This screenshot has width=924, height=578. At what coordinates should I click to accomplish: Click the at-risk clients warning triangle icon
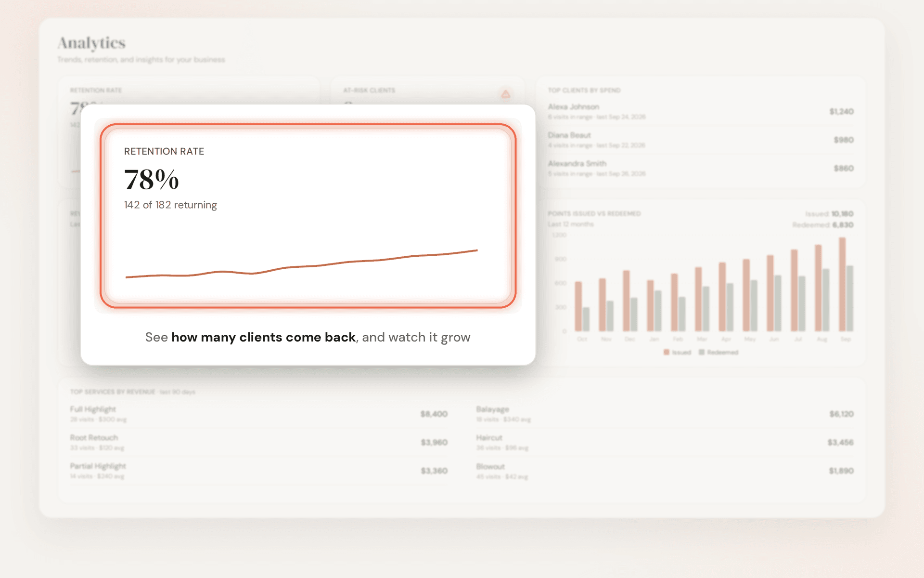pos(505,94)
